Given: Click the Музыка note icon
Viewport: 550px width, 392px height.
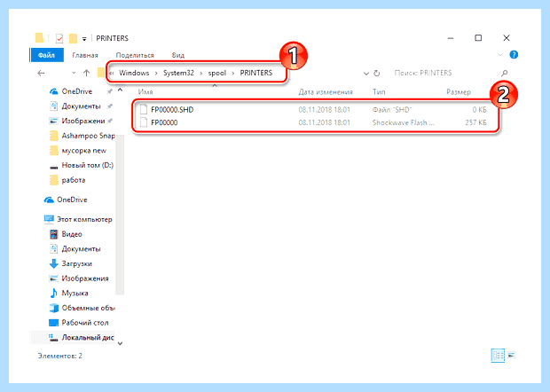Looking at the screenshot, I should tap(53, 293).
